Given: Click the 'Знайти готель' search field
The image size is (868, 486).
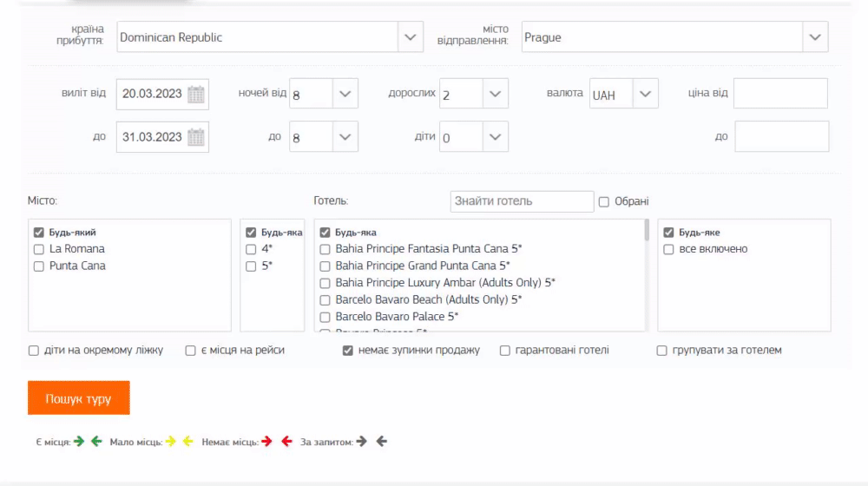Looking at the screenshot, I should pyautogui.click(x=522, y=201).
